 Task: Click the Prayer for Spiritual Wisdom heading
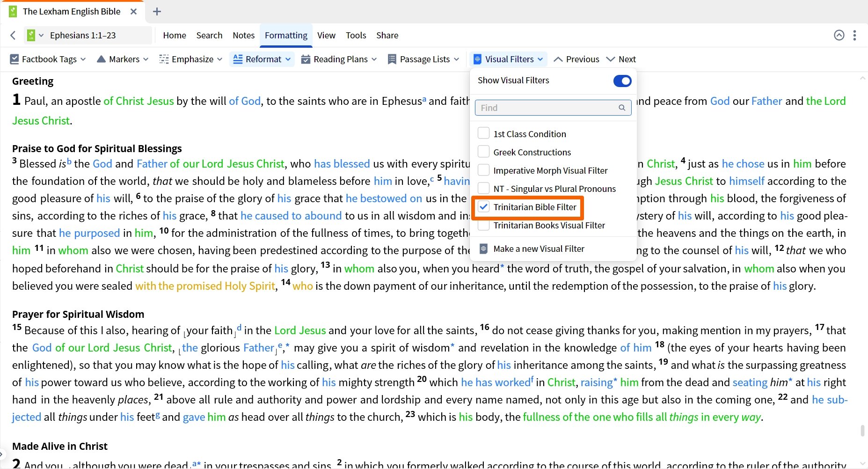(78, 314)
